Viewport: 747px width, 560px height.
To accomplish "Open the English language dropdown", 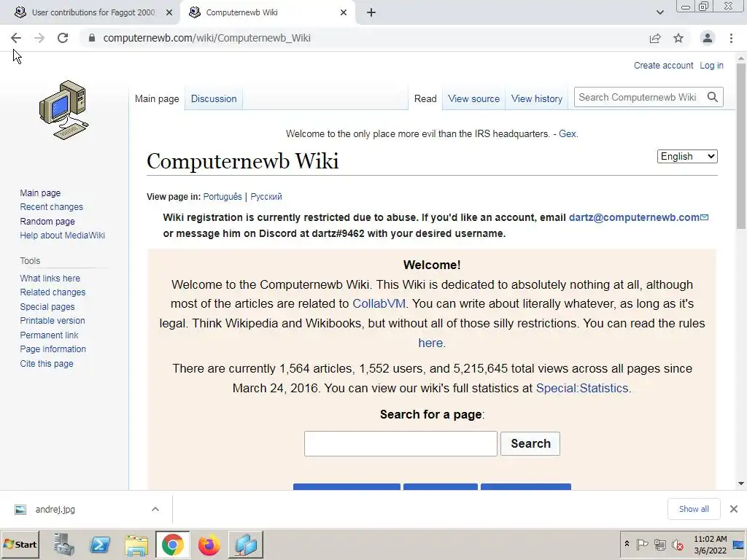I will (x=687, y=156).
